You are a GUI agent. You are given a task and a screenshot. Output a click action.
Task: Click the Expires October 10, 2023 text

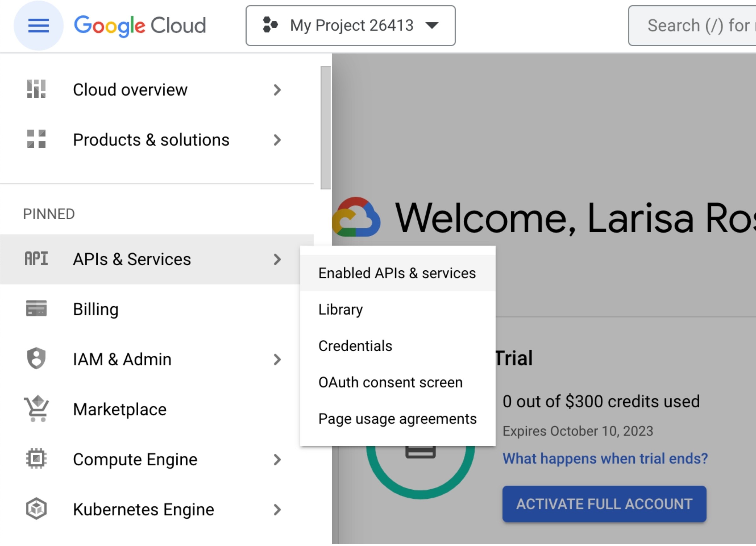pos(578,431)
